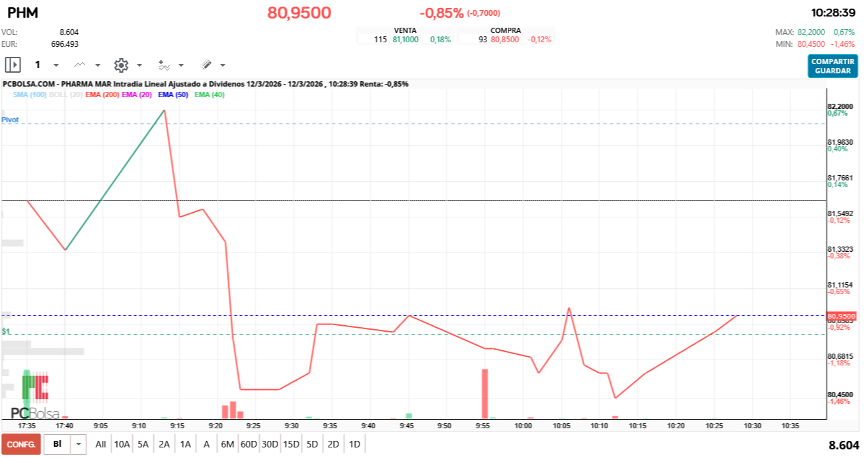Screen dimensions: 868x458
Task: Switch to the 1D timeframe tab
Action: [x=355, y=444]
